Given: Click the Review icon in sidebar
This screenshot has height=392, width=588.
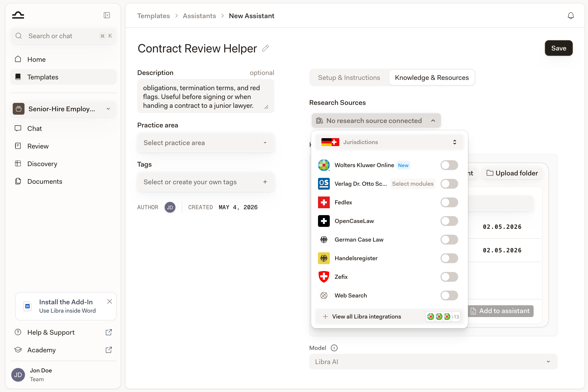Looking at the screenshot, I should coord(18,146).
